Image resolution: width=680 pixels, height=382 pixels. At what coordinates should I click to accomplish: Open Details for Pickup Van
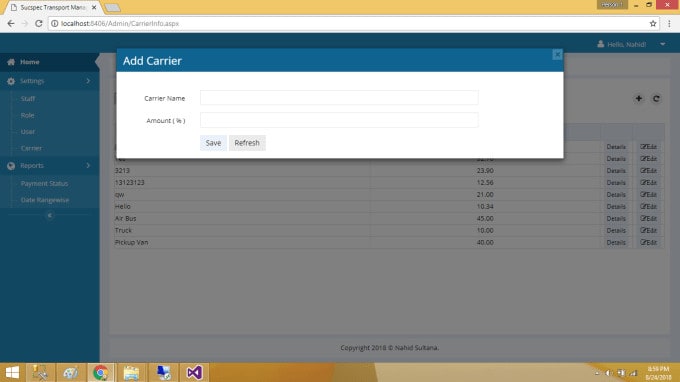coord(616,242)
